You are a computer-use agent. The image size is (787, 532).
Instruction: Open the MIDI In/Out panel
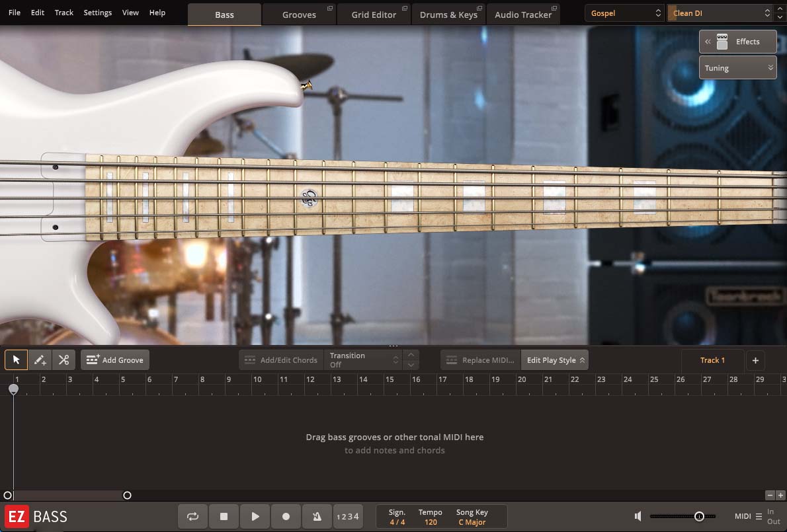click(x=759, y=516)
